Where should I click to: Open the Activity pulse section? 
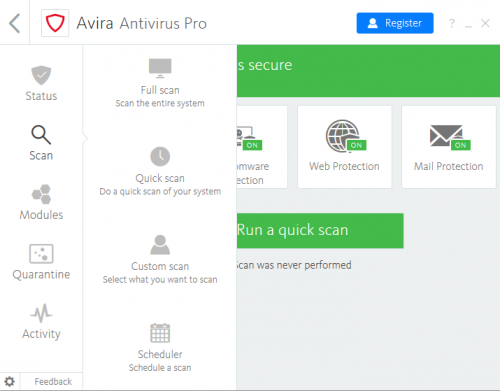point(41,321)
